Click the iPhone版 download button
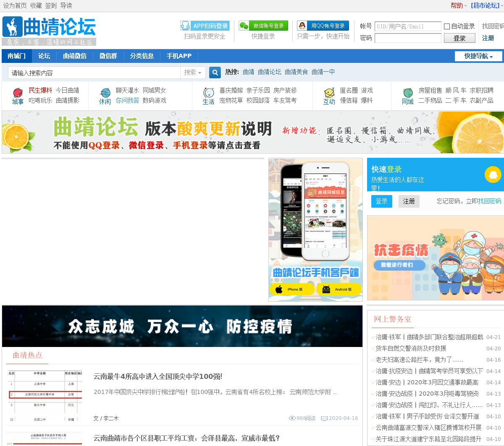The width and height of the screenshot is (504, 446). point(289,289)
